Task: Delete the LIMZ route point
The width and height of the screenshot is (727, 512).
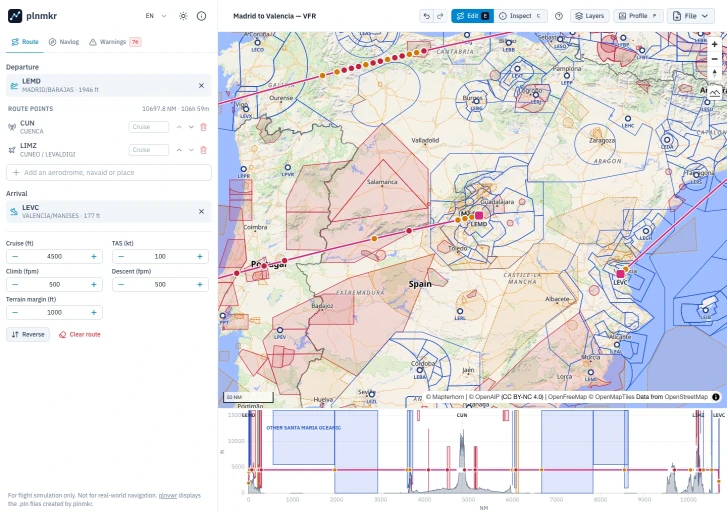Action: pos(203,150)
